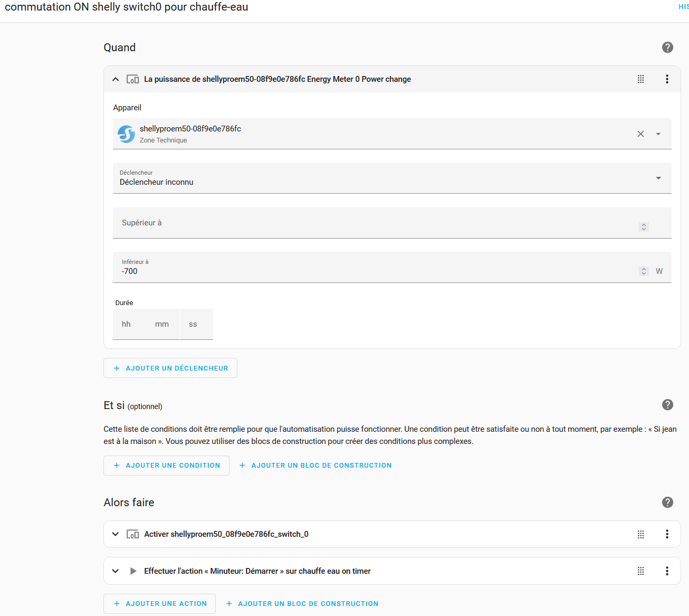Grab the drag handle of the power trigger
Image resolution: width=689 pixels, height=616 pixels.
pos(640,79)
